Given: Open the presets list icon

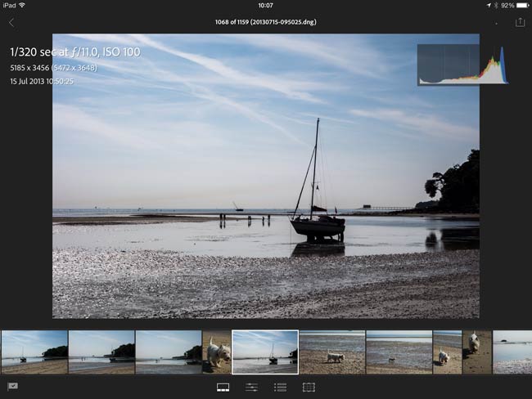Looking at the screenshot, I should point(280,387).
